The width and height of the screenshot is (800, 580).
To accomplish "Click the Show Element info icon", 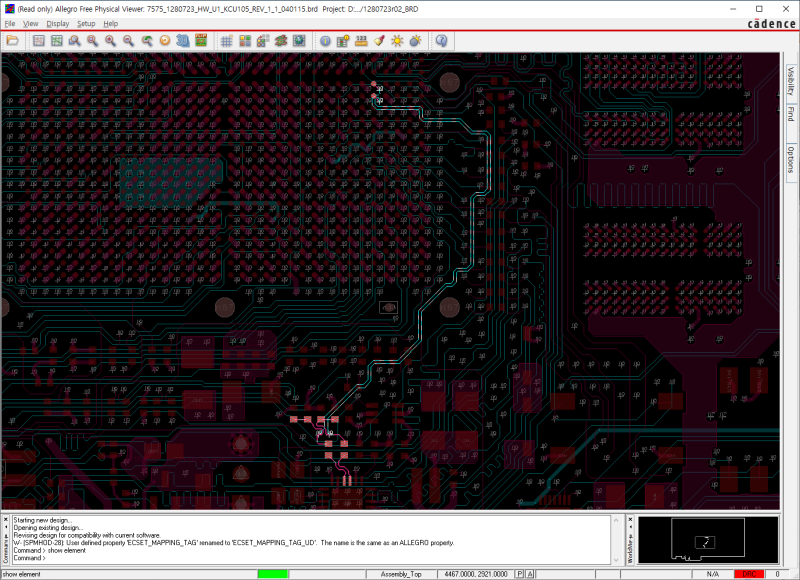I will [325, 41].
